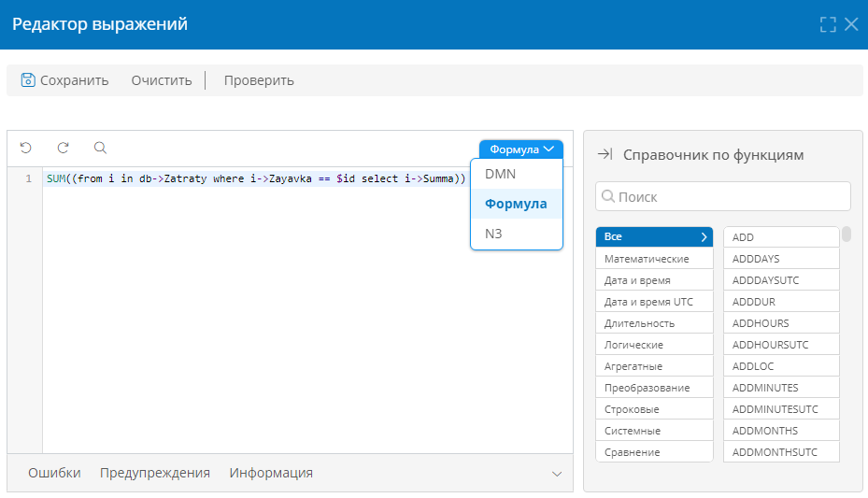Select the Все category
This screenshot has height=498, width=868.
[x=654, y=236]
